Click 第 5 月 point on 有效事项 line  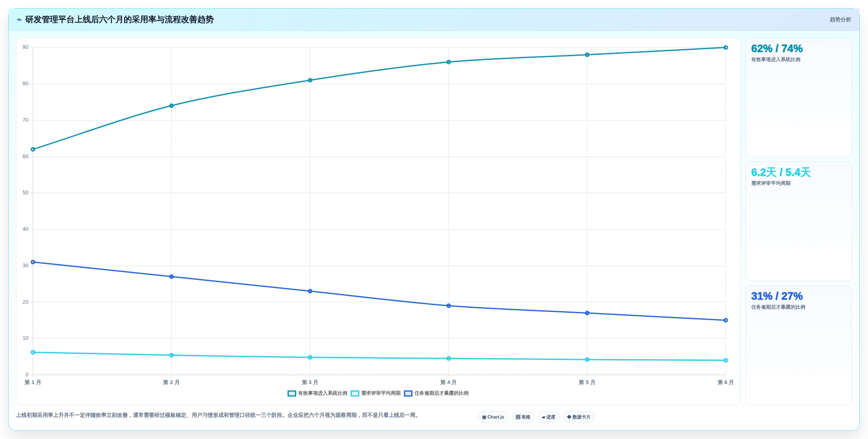[587, 55]
